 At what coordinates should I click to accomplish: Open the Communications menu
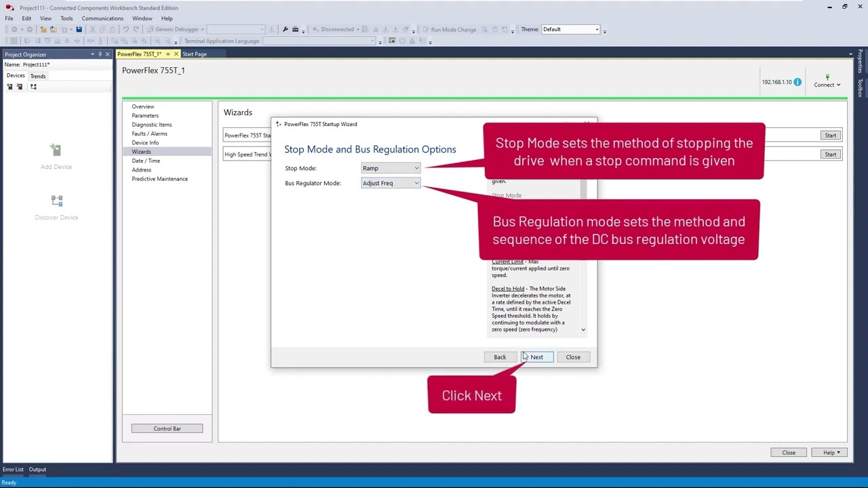(102, 18)
